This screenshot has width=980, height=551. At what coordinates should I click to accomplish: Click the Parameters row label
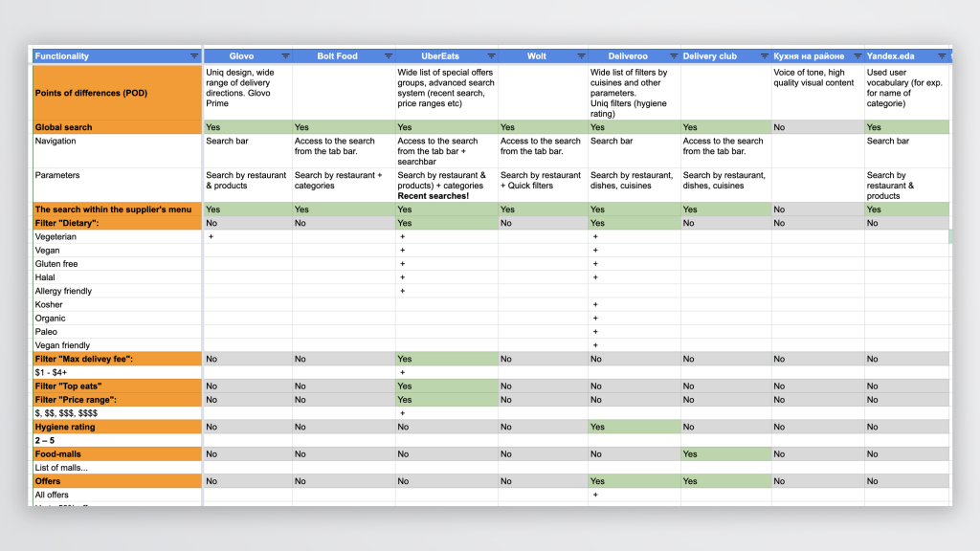[x=117, y=185]
